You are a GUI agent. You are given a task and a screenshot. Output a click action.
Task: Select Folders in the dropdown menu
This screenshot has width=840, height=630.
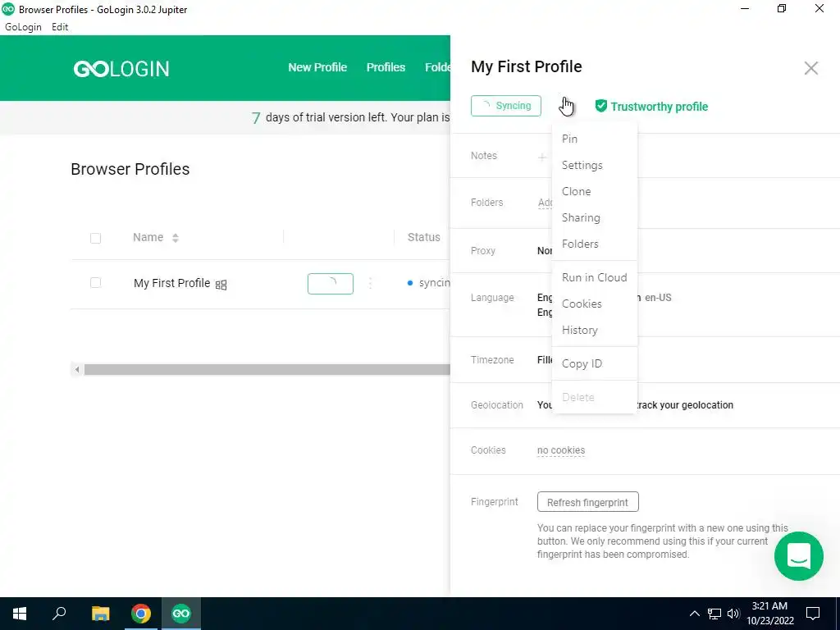(x=595, y=244)
